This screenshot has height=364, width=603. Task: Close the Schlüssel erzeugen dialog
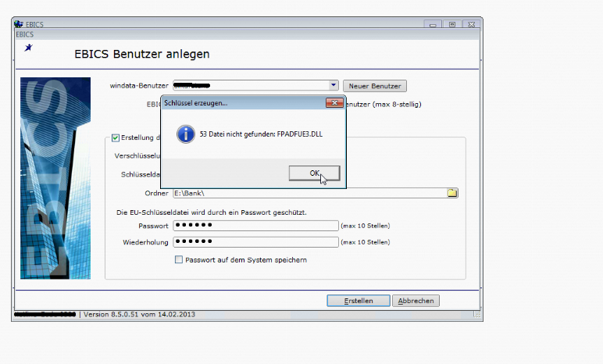(x=334, y=103)
